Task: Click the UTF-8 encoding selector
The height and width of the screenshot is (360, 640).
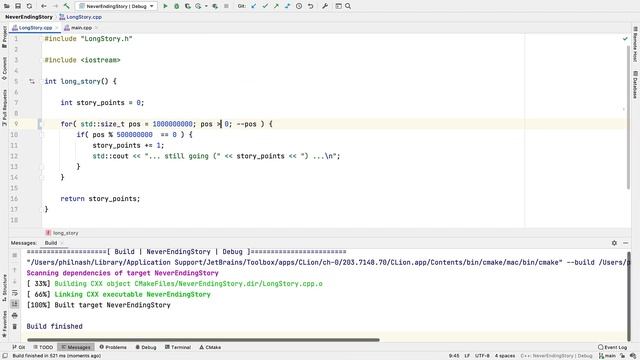Action: click(x=482, y=356)
